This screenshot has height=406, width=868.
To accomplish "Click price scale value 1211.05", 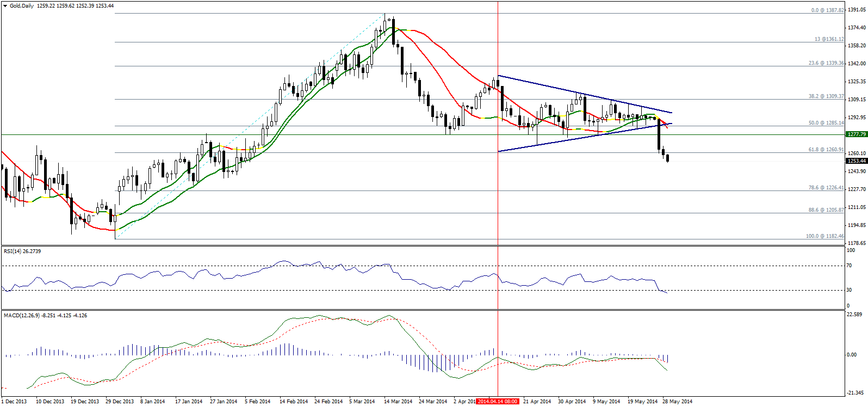I will pos(857,207).
